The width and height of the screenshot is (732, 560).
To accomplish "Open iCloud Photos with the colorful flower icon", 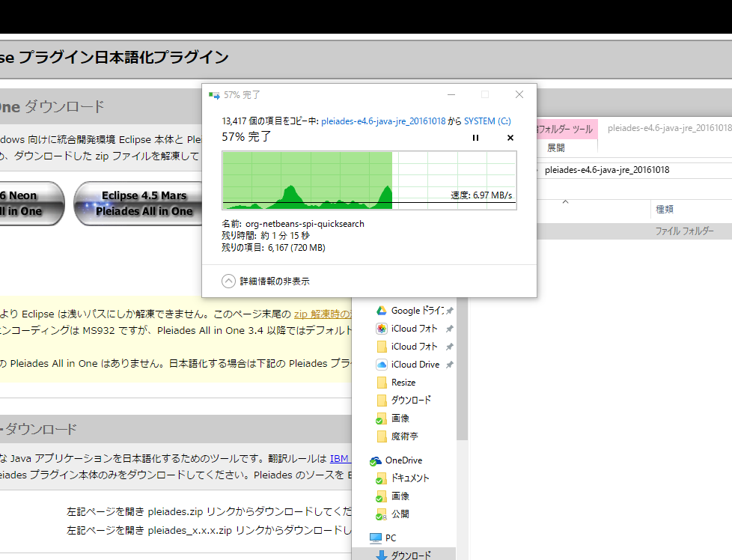I will (381, 329).
